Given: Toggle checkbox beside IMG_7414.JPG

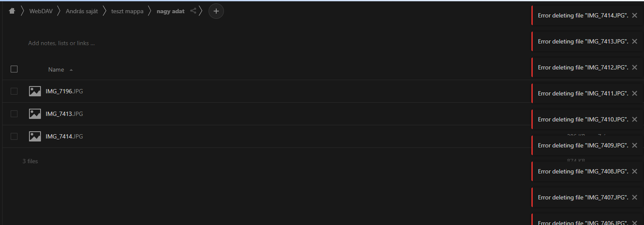Looking at the screenshot, I should click(14, 136).
